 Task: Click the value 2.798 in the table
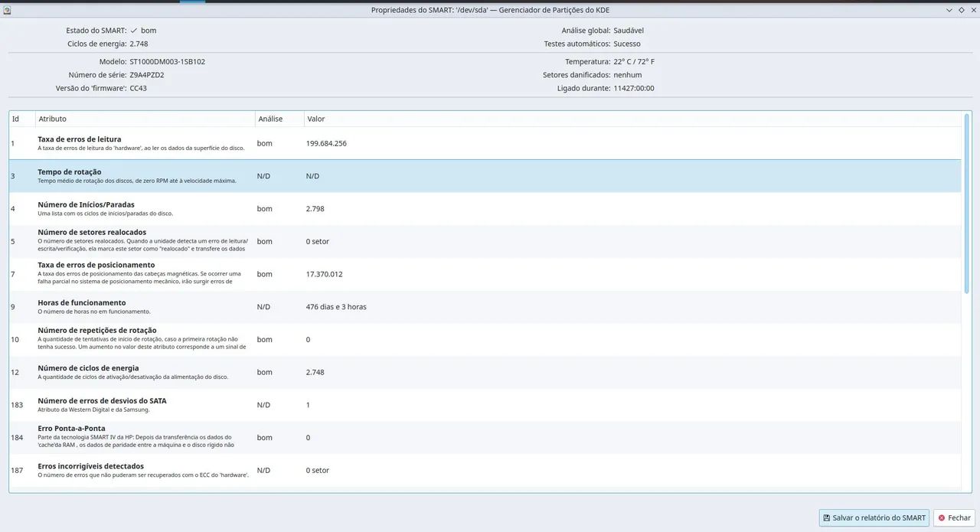point(315,209)
